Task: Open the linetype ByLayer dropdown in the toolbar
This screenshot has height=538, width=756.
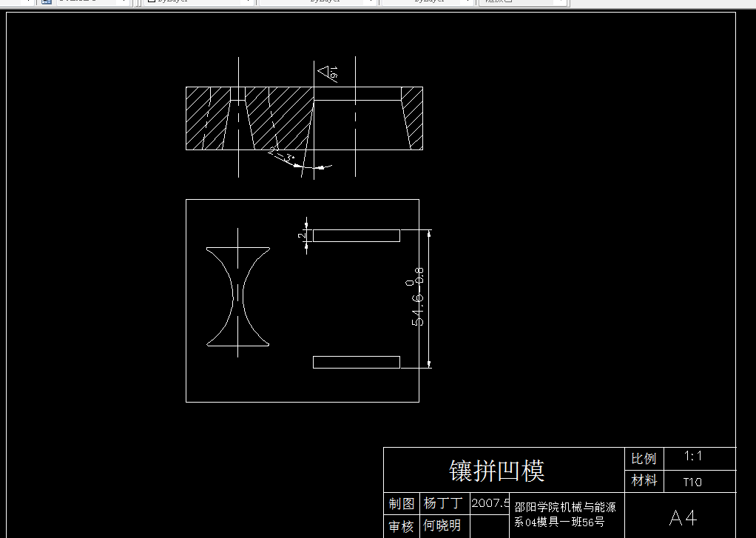Action: coord(317,1)
